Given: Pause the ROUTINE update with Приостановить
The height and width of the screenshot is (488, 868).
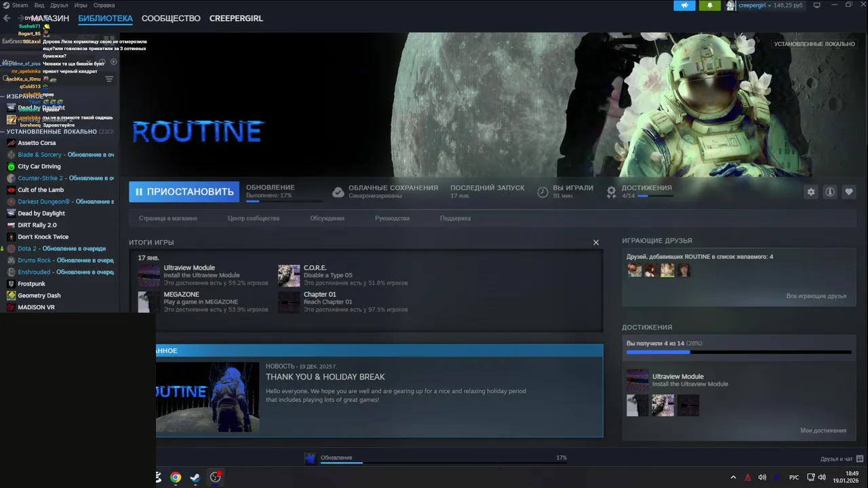Looking at the screenshot, I should pyautogui.click(x=184, y=192).
